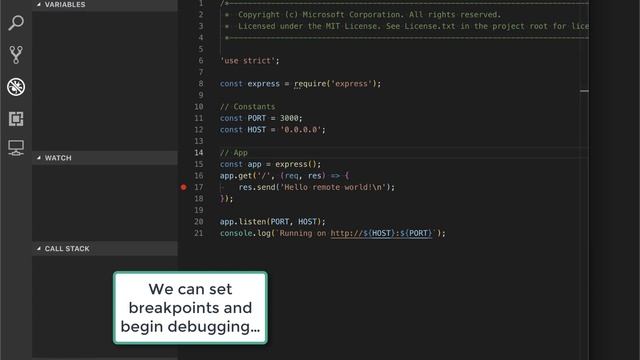Open the Extensions view icon
640x360 pixels.
[16, 119]
